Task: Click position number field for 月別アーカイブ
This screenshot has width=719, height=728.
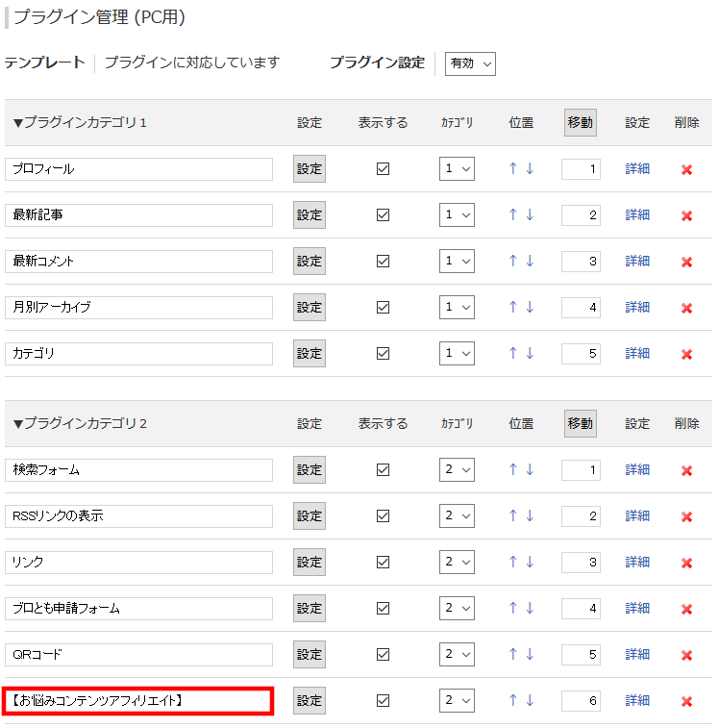Action: (581, 308)
